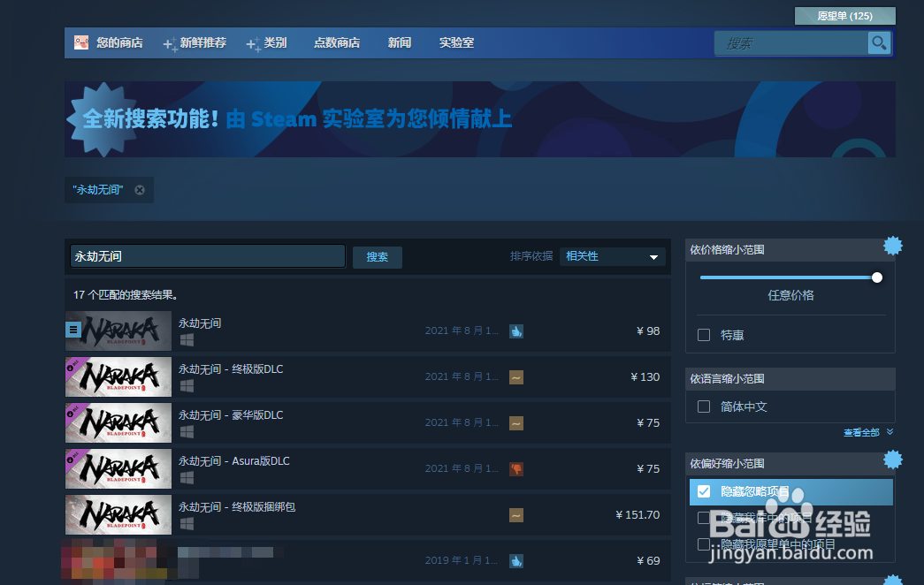Screen dimensions: 924x585
Task: Click the negative review icon for Asura版DLC
Action: pos(516,469)
